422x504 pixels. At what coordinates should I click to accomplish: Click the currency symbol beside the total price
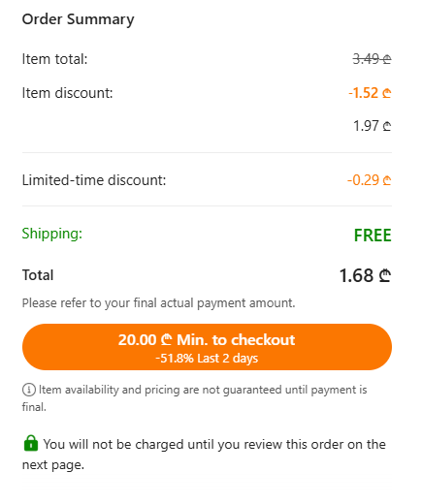pos(384,275)
